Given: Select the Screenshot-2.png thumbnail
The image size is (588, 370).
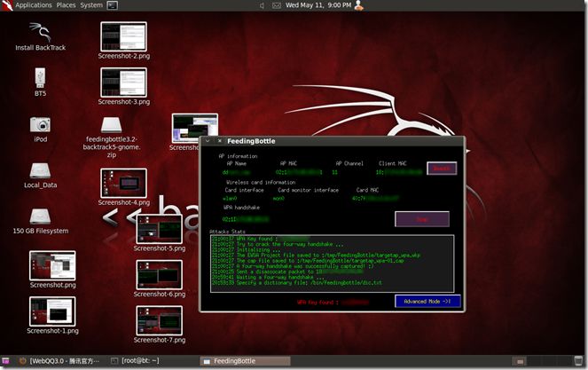Looking at the screenshot, I should pos(124,36).
